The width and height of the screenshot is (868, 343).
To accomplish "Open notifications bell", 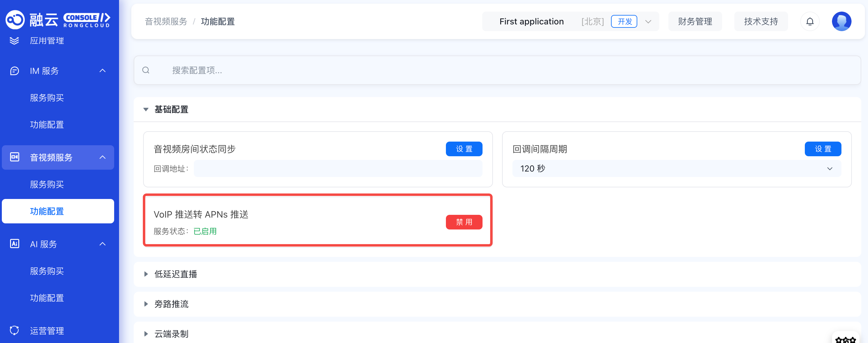I will 810,22.
